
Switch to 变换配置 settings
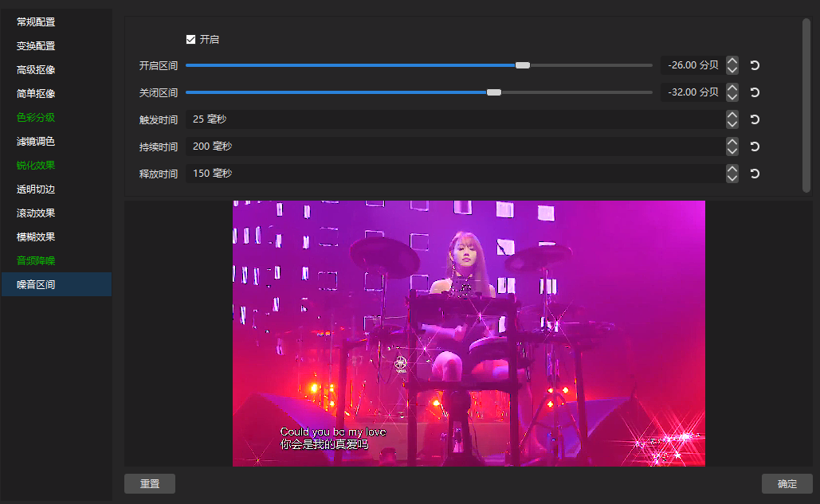click(57, 46)
